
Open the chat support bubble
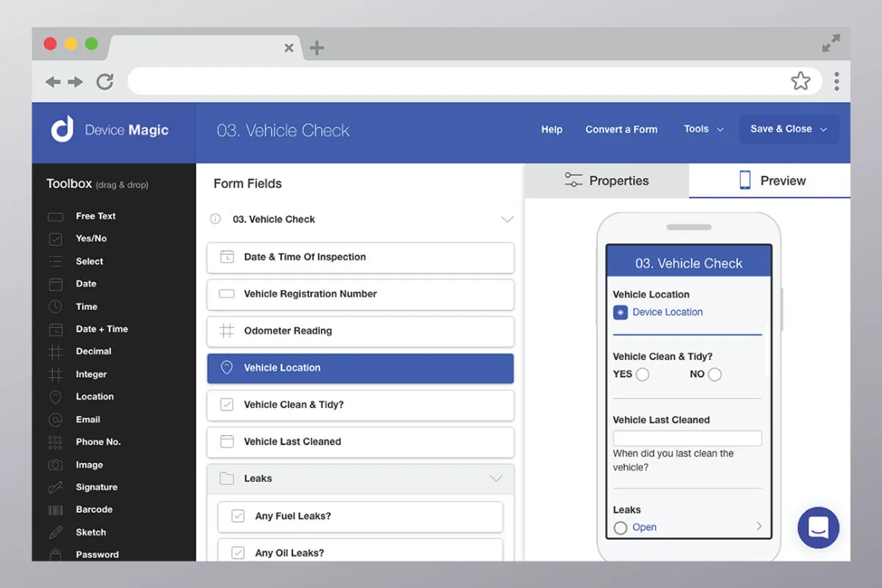point(818,527)
